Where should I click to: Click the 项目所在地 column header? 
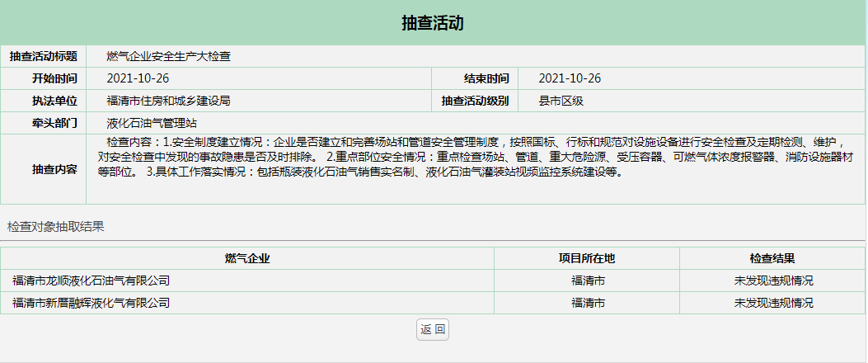[x=587, y=258]
